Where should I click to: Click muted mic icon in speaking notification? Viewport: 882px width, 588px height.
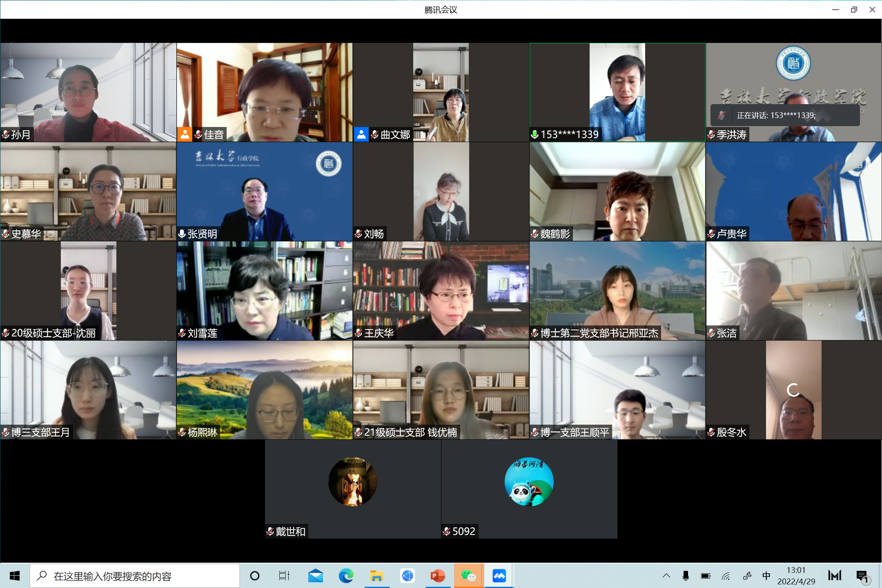click(722, 116)
